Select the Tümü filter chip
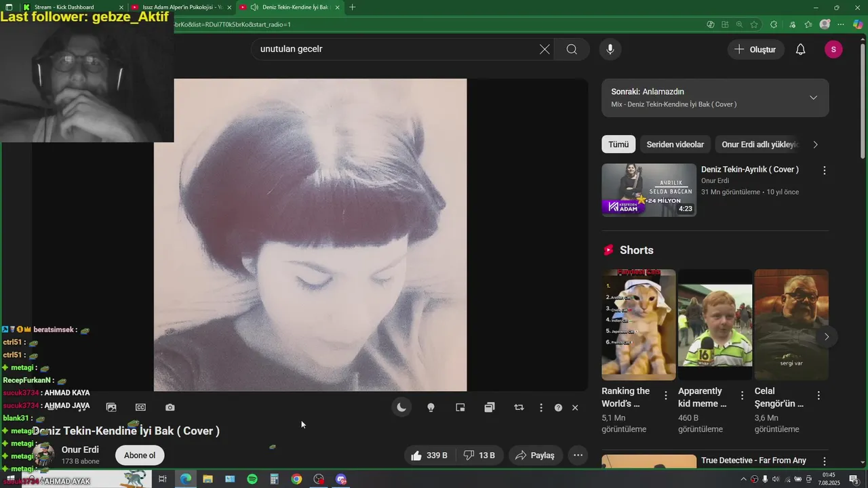 [618, 144]
